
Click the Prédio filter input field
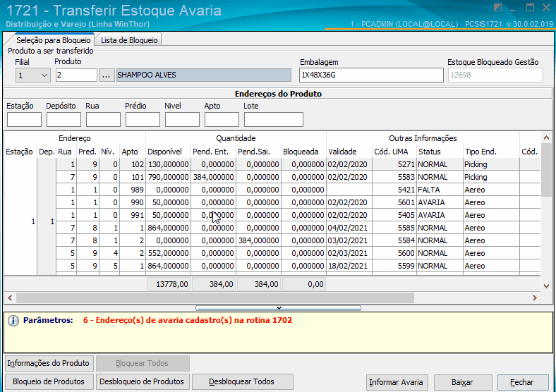pos(143,119)
